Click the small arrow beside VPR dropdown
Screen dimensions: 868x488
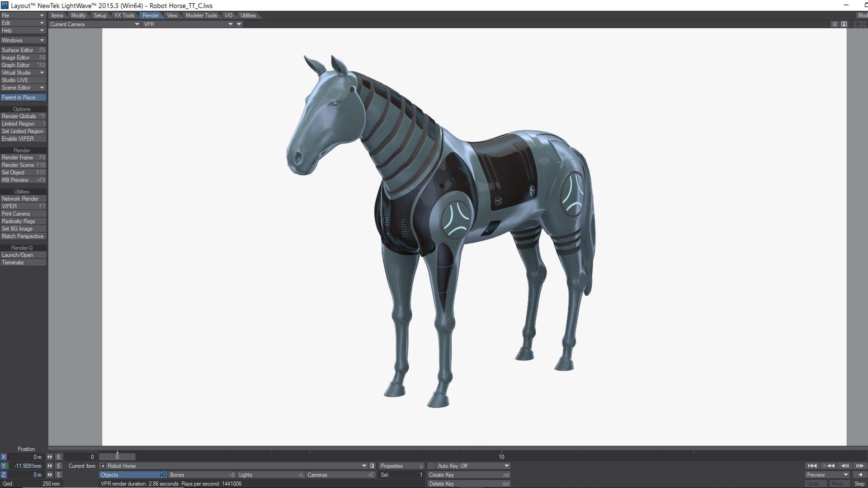[x=239, y=24]
